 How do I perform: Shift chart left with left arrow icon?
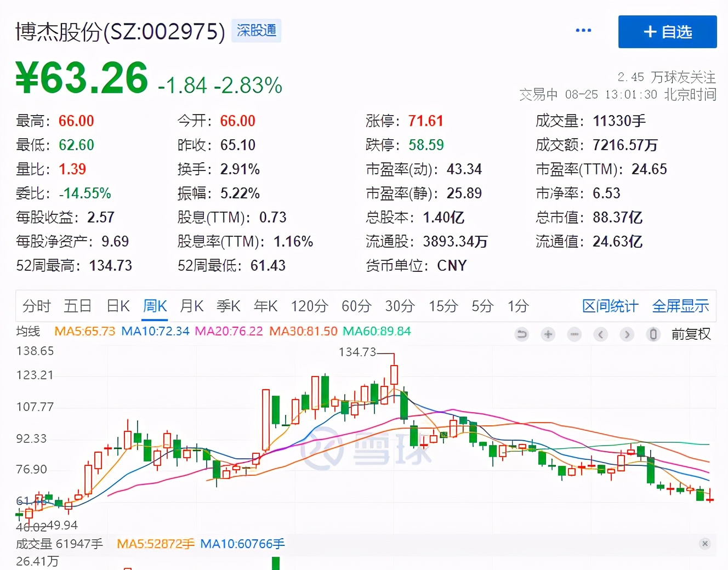click(601, 334)
